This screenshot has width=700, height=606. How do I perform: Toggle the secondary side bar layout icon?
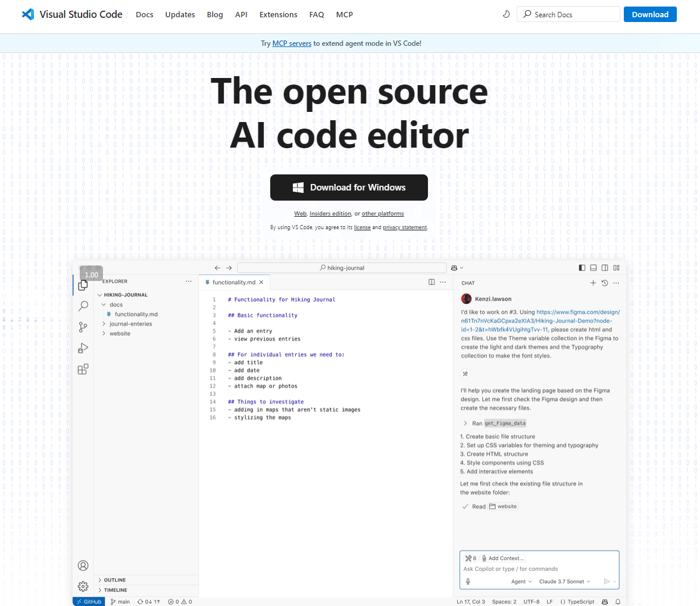click(x=605, y=268)
